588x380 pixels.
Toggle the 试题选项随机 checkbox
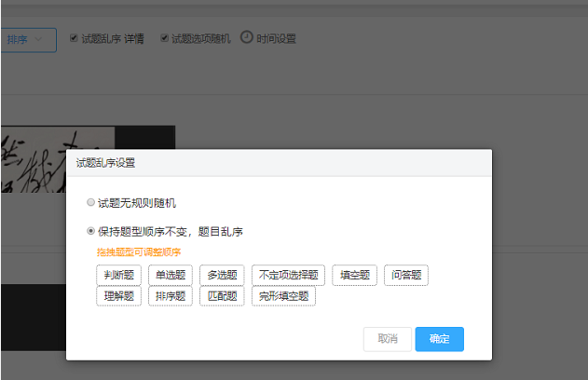164,39
